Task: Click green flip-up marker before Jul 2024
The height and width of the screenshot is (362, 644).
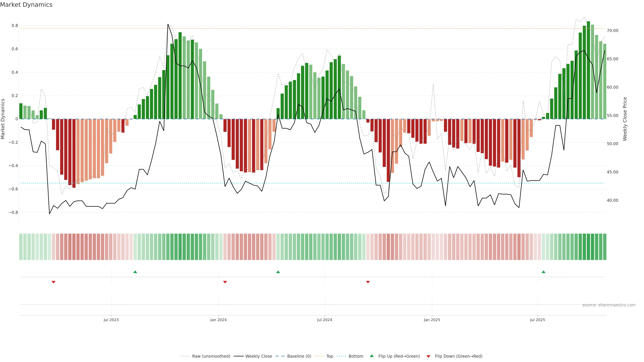Action: tap(278, 272)
